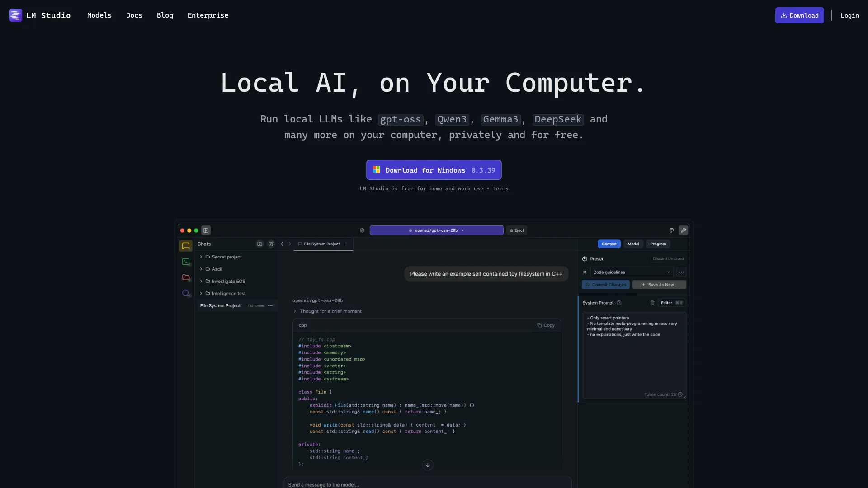Switch to the Model tab
This screenshot has height=488, width=868.
point(633,244)
